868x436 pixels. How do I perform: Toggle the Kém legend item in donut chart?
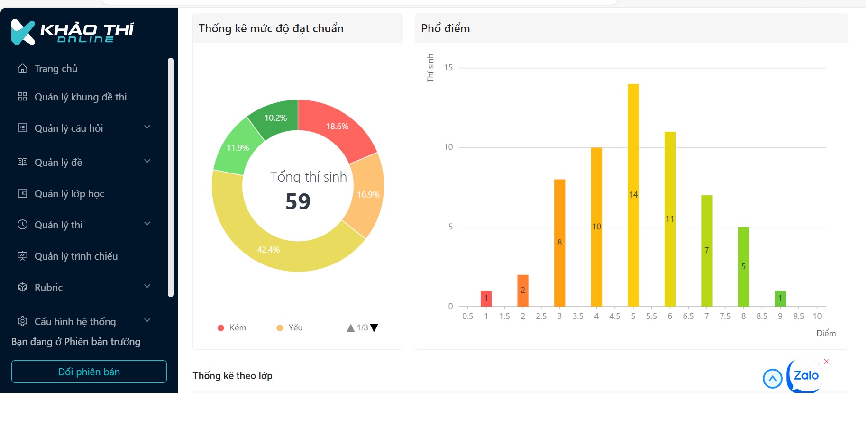(232, 328)
